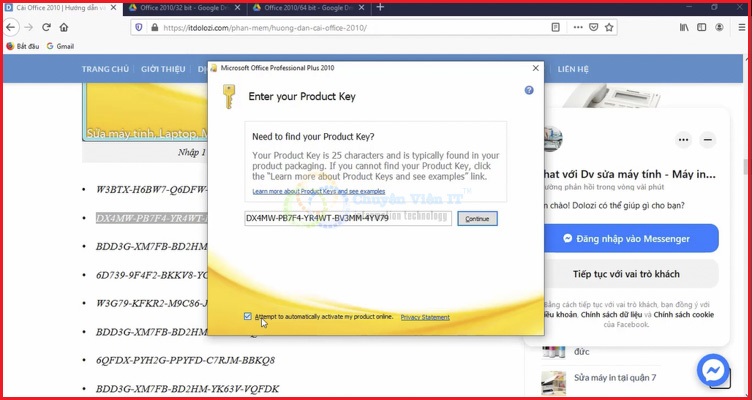Click the blue help icon in the Office dialog

tap(529, 90)
